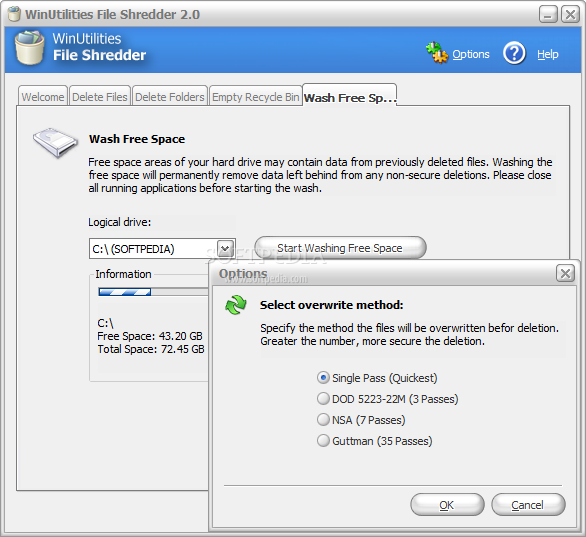586x537 pixels.
Task: Select the Wash Free Space tab
Action: click(349, 95)
